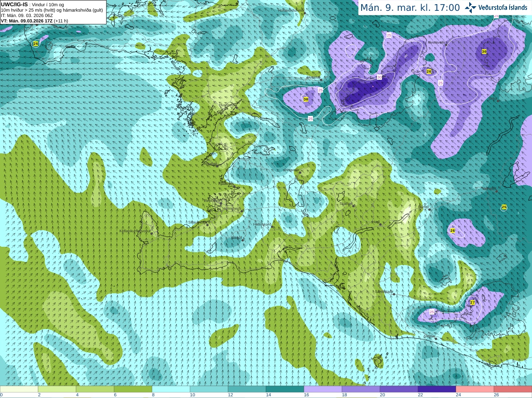Click the Steinar station label
532x398 pixels.
pos(429,336)
